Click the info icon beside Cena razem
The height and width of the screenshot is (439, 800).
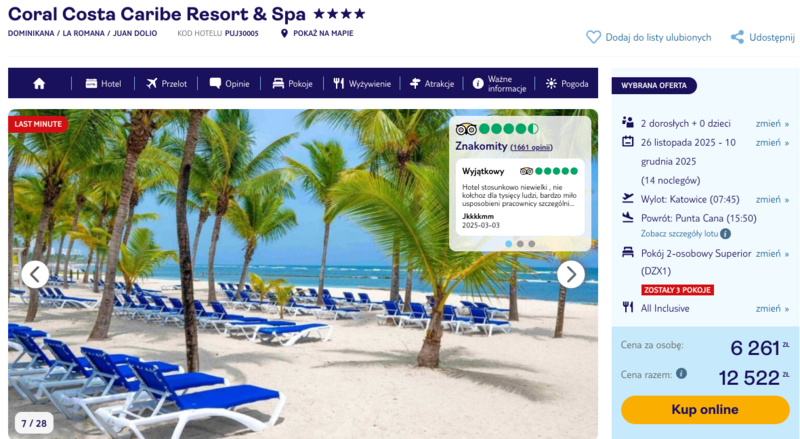click(681, 374)
